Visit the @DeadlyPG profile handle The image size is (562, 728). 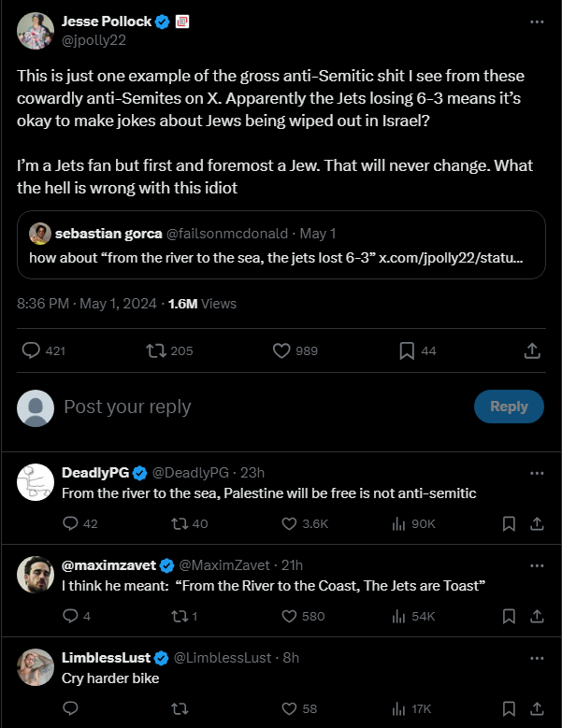[x=190, y=473]
